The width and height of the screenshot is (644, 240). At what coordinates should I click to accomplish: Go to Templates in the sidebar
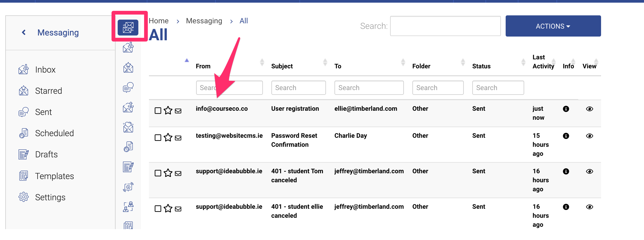coord(54,176)
